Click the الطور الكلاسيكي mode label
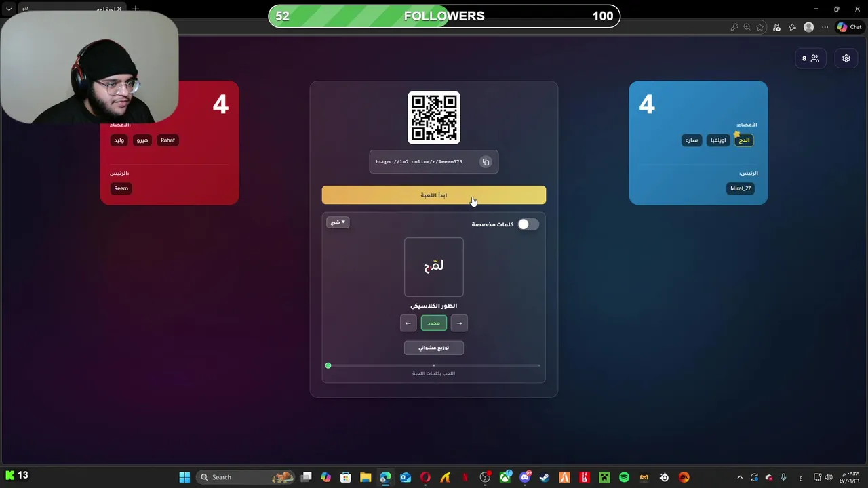 [434, 306]
